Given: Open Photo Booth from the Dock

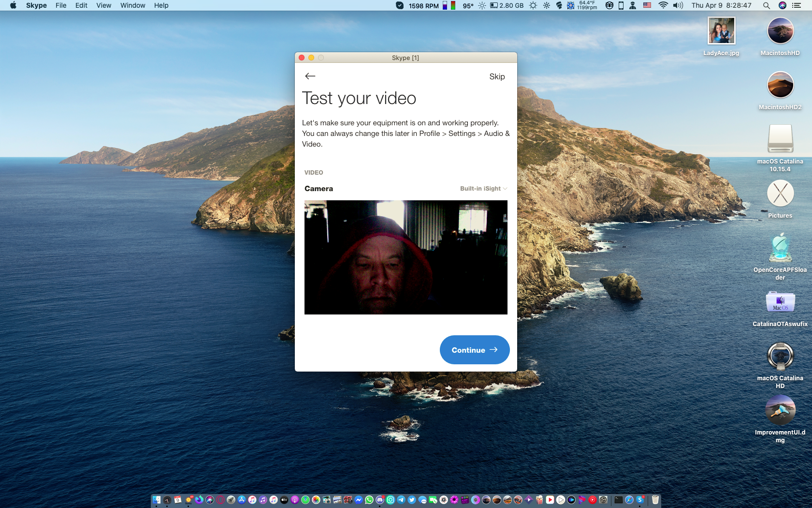Looking at the screenshot, I should coord(348,500).
